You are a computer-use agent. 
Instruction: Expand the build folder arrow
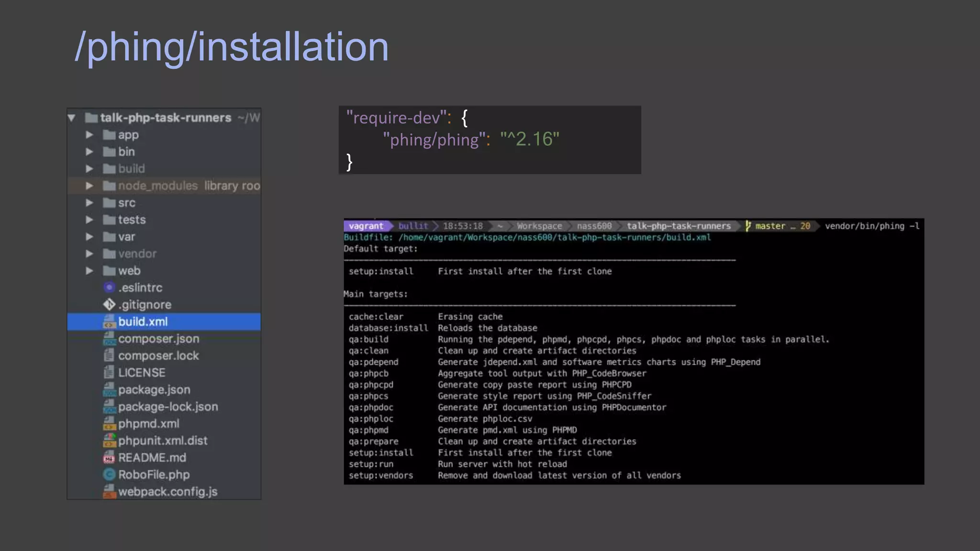coord(89,169)
